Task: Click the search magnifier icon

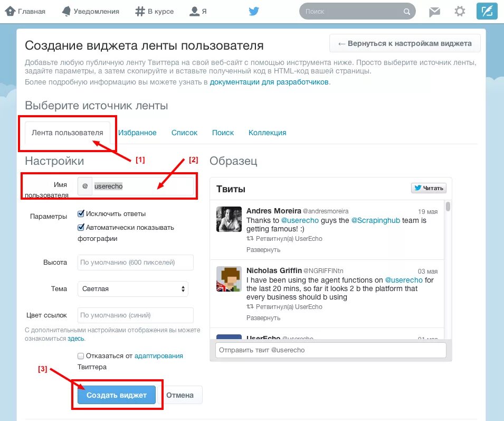Action: coord(406,12)
